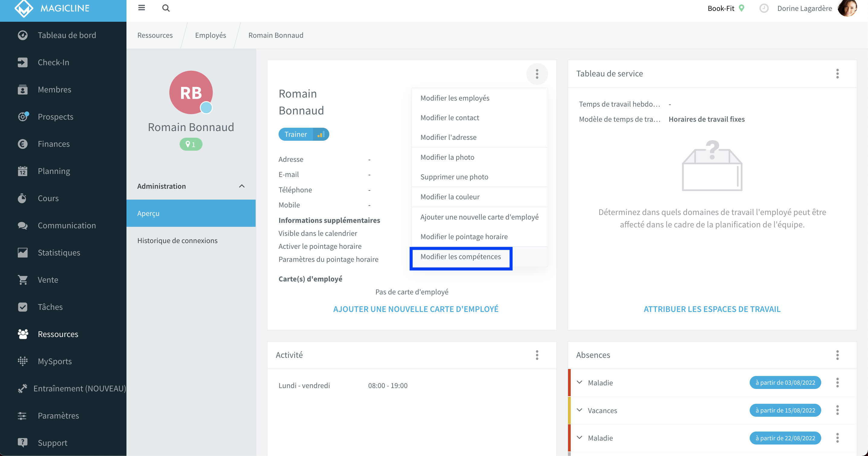
Task: Open Check-In from the sidebar
Action: (x=53, y=62)
